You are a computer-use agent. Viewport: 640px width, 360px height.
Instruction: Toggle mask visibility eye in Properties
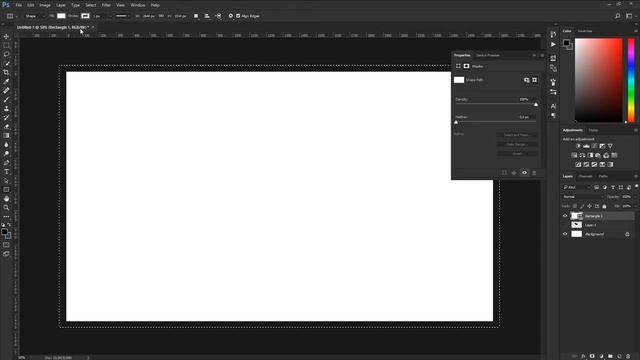click(x=524, y=173)
